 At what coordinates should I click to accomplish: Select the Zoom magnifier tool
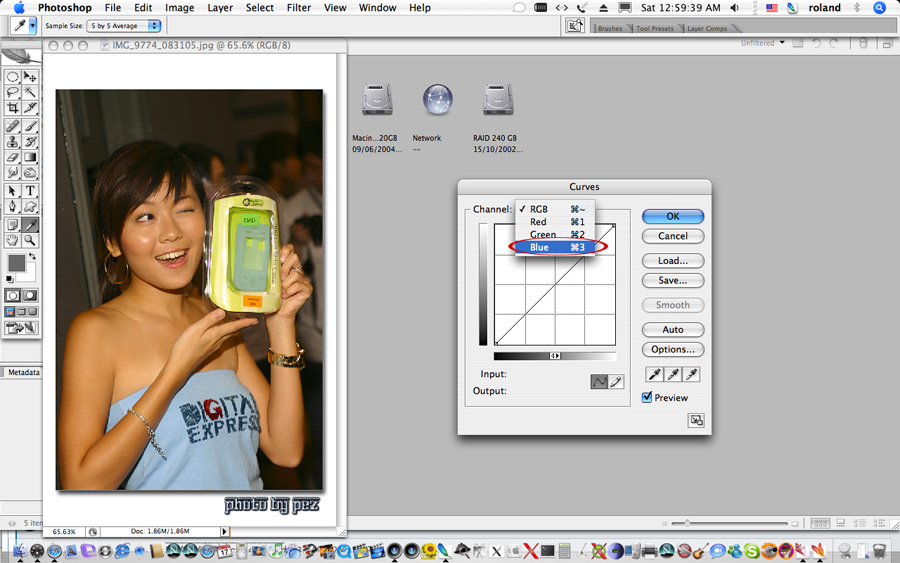click(30, 240)
